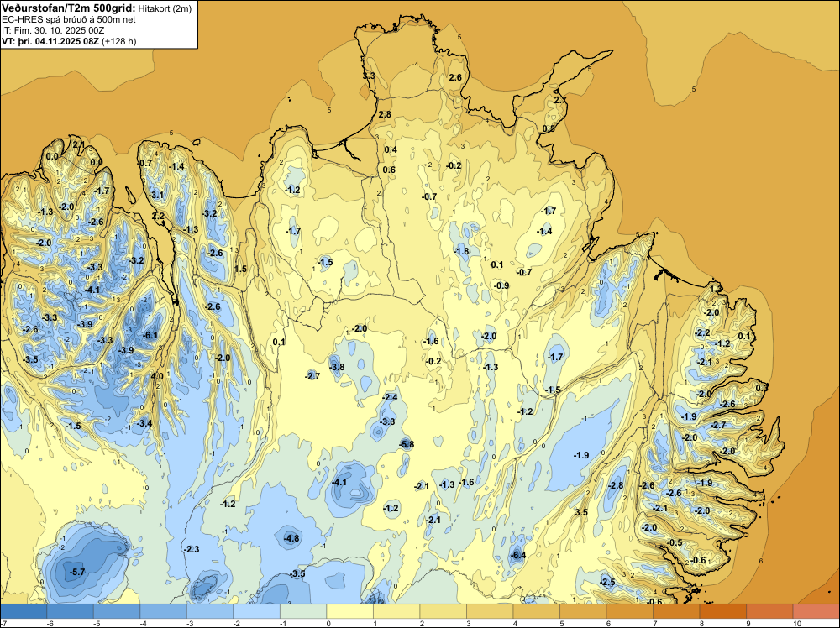Screen dimensions: 840x628
Task: Select the legend swatch between -5 and -4
Action: coord(117,611)
